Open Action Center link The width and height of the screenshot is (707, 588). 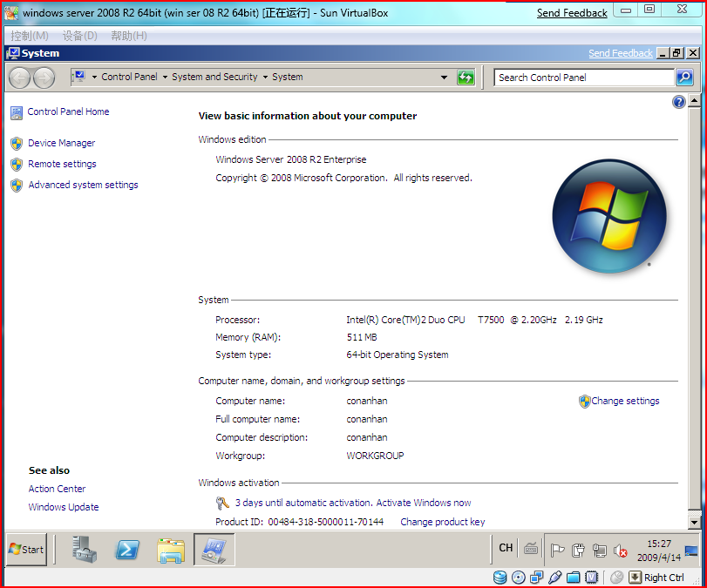pyautogui.click(x=57, y=489)
